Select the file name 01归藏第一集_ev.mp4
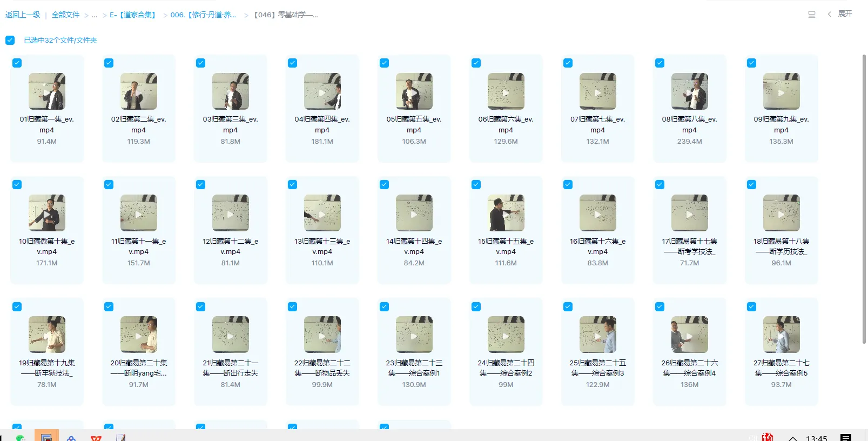This screenshot has height=441, width=868. (47, 125)
